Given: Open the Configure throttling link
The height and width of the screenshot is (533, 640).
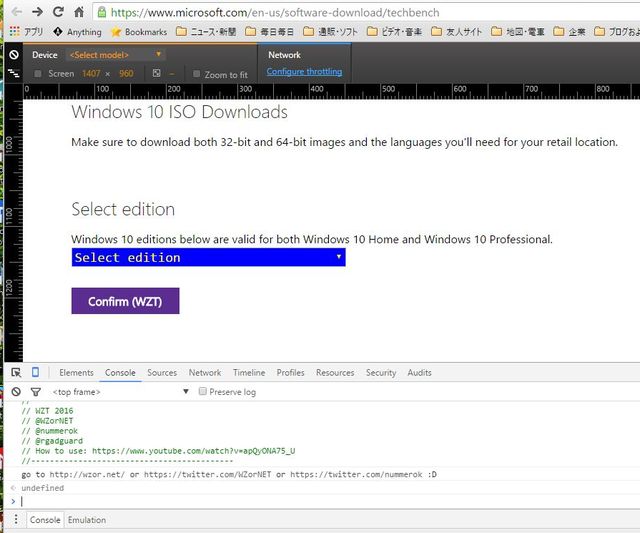Looking at the screenshot, I should 304,71.
